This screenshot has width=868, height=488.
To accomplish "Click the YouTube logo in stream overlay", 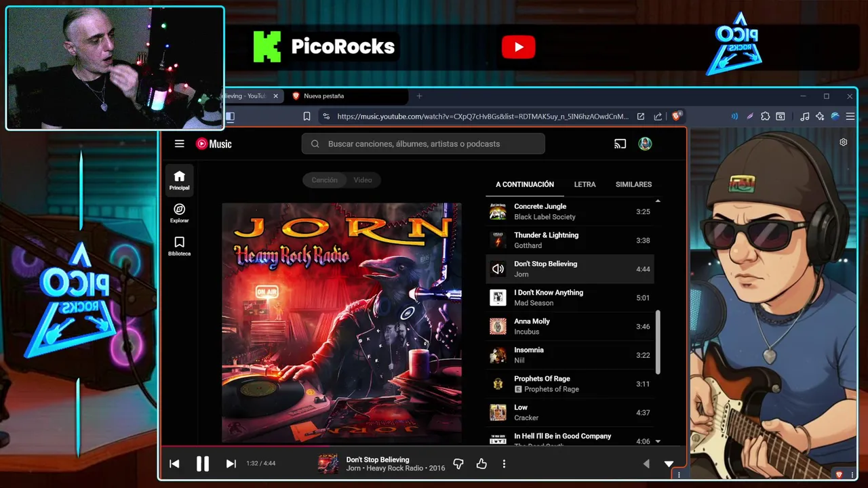I will pos(519,47).
